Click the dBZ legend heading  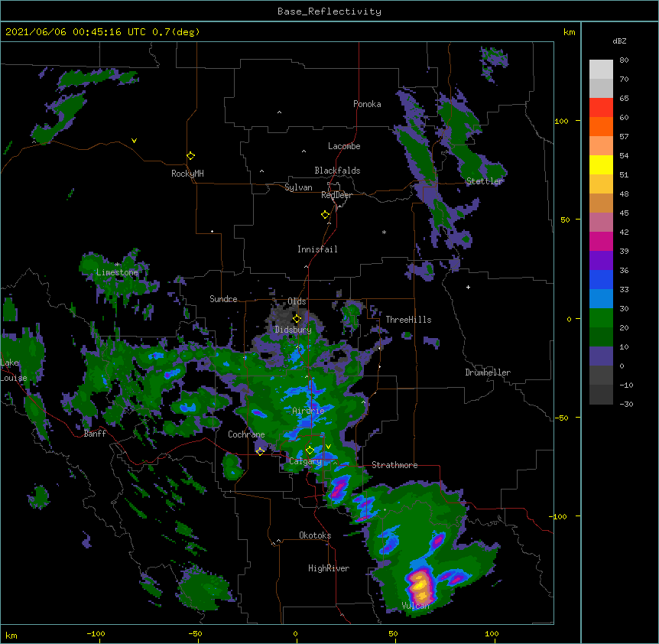pos(619,41)
